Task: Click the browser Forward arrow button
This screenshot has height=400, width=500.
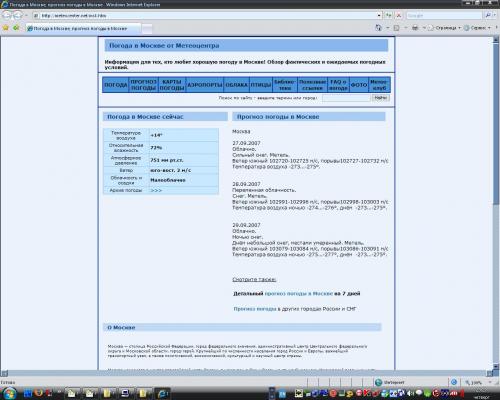Action: point(17,15)
